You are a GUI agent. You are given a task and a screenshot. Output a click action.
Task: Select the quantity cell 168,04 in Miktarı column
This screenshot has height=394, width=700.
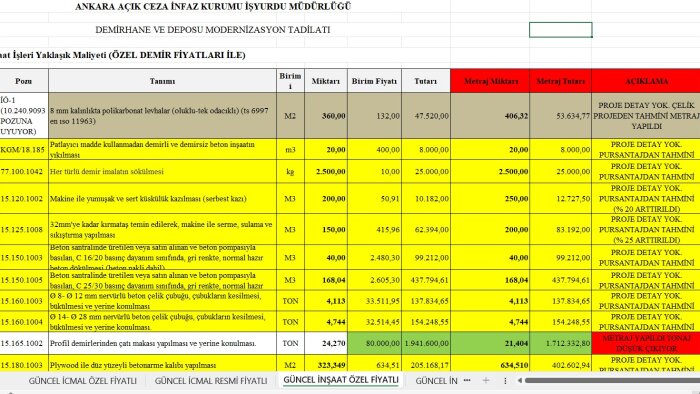(326, 280)
